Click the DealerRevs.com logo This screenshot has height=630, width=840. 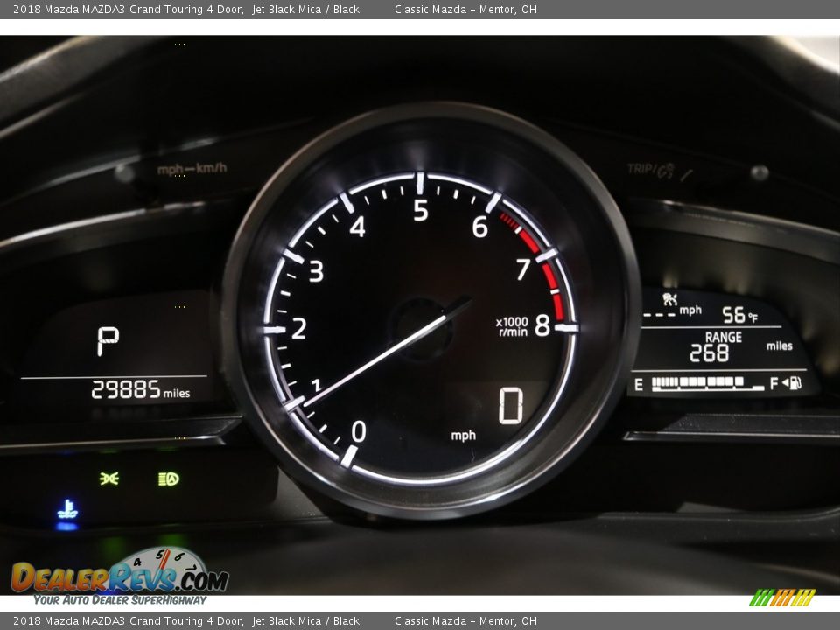click(x=120, y=576)
